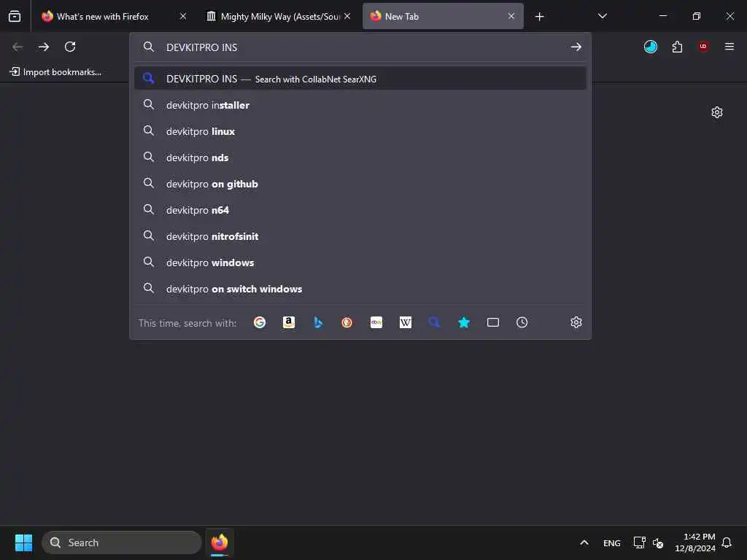
Task: Open the uBlock Origin extension icon
Action: coord(703,47)
